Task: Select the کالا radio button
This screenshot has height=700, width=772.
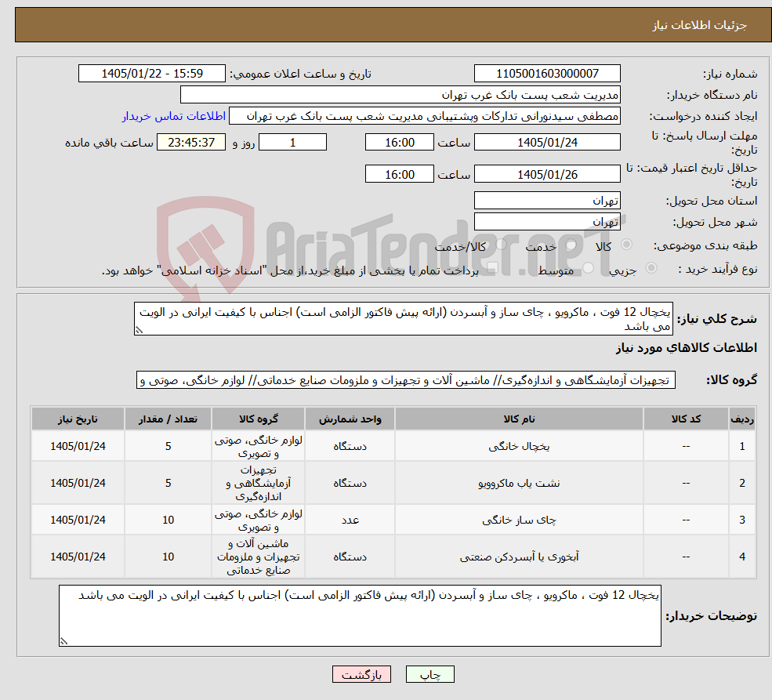Action: 627,244
